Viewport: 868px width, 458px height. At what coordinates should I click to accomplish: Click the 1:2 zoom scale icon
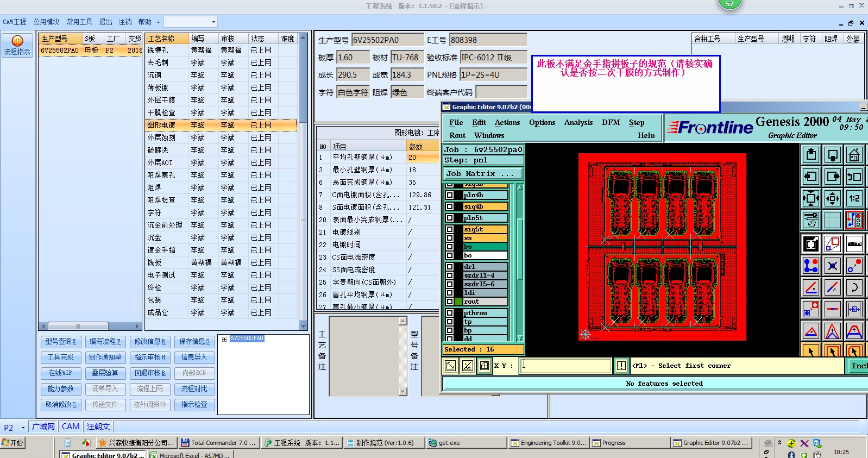coord(854,198)
